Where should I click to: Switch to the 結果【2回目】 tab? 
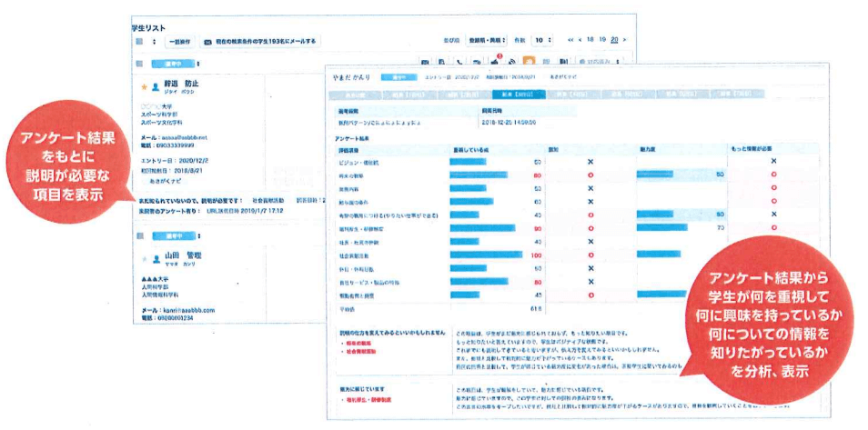[x=464, y=94]
